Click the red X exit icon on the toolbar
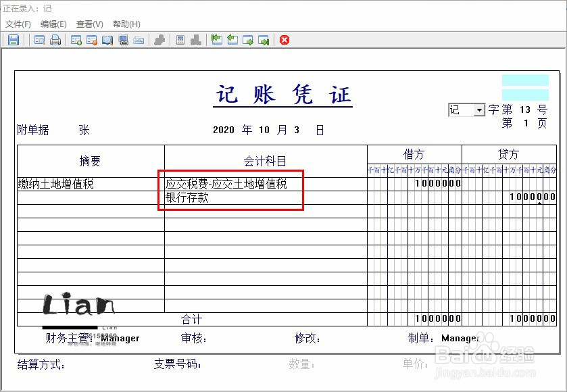Viewport: 567px width, 392px height. [285, 40]
